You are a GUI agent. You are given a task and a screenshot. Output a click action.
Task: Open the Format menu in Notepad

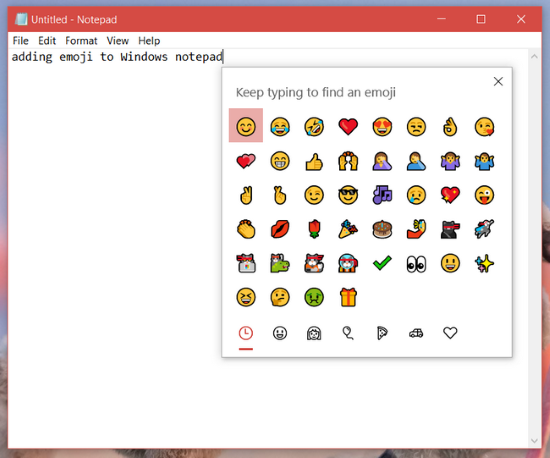(x=81, y=41)
